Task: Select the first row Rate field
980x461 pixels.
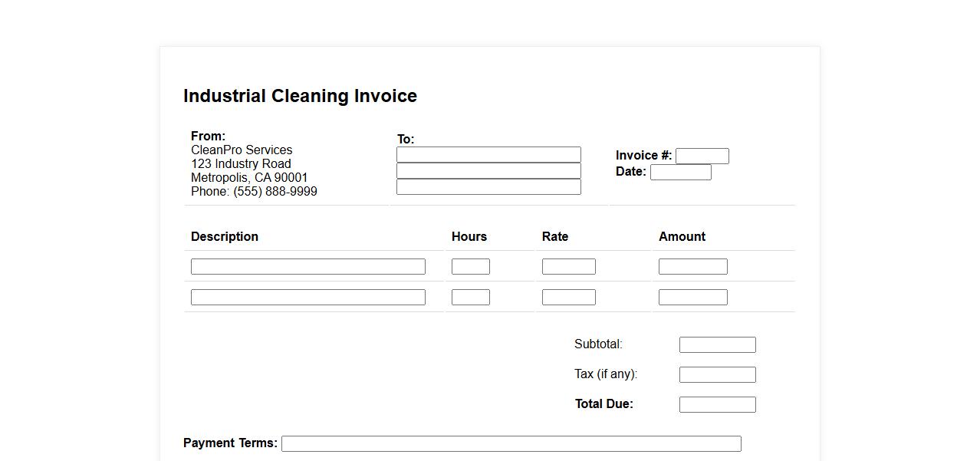Action: (568, 267)
